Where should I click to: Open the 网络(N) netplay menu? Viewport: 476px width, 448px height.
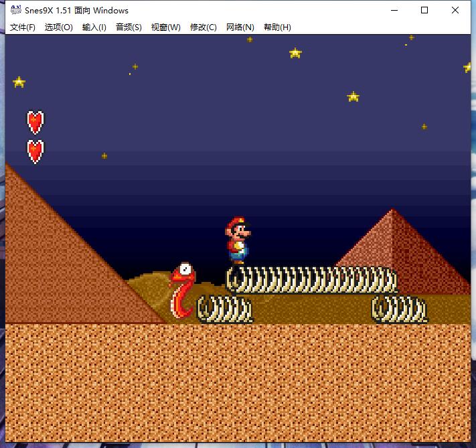pos(240,27)
